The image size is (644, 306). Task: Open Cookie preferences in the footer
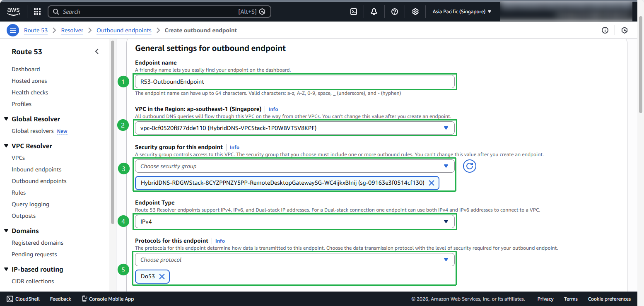click(609, 299)
